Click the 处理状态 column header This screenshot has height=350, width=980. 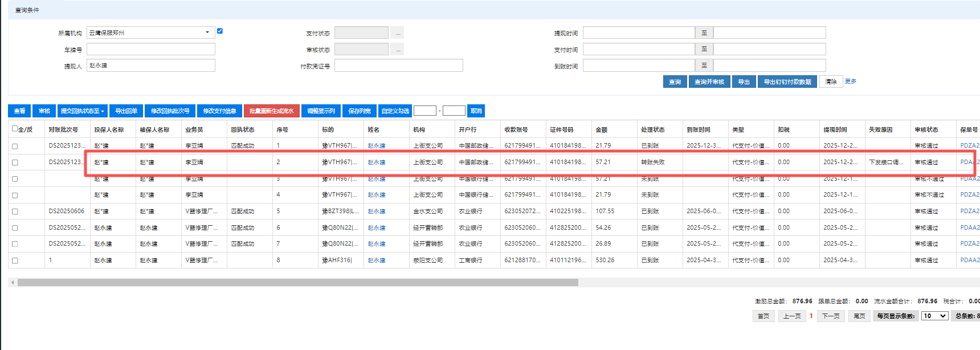tap(653, 130)
